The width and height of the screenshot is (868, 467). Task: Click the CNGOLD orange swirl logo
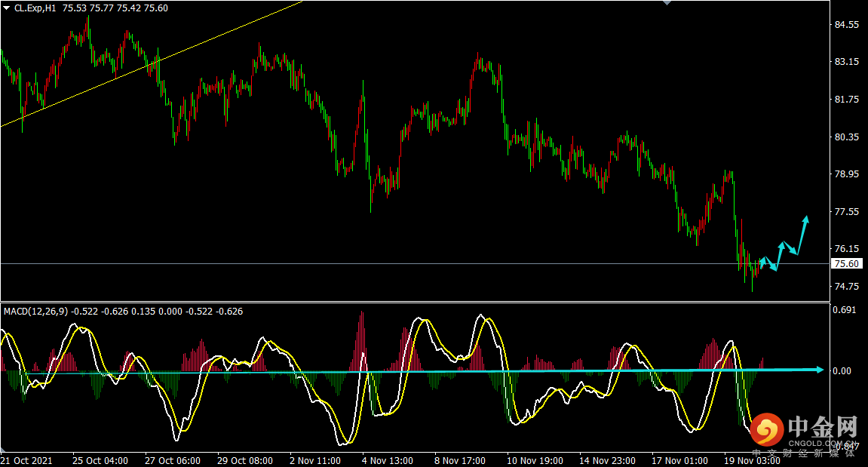(x=768, y=431)
